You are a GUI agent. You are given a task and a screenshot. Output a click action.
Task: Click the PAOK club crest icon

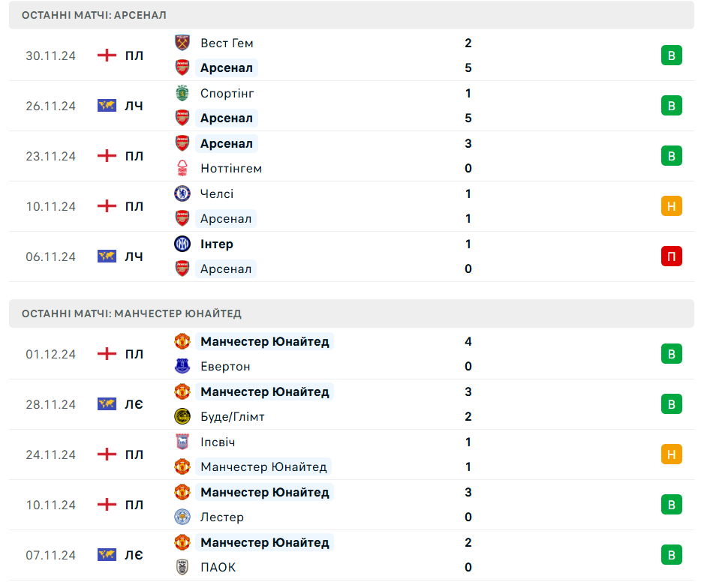point(182,567)
